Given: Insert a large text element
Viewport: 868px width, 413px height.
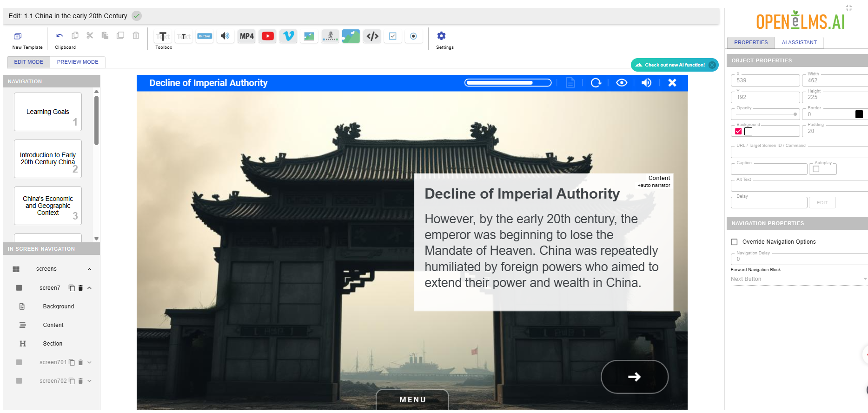Looking at the screenshot, I should pyautogui.click(x=163, y=36).
